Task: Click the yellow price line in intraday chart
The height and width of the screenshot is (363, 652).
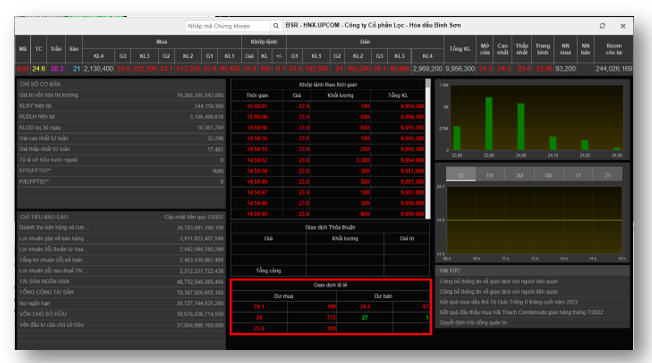Action: point(534,220)
